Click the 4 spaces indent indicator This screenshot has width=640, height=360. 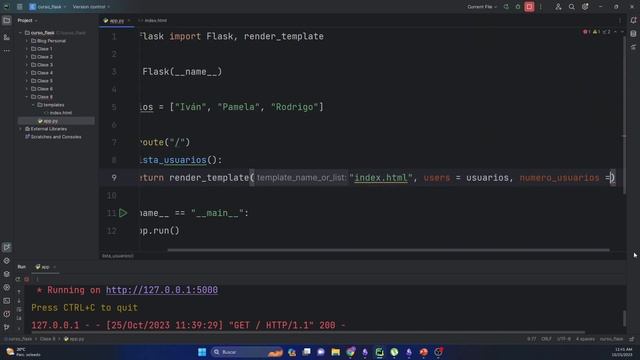click(585, 339)
